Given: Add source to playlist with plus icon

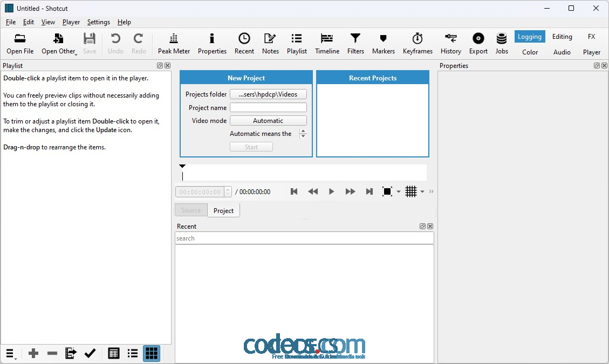Looking at the screenshot, I should tap(33, 353).
